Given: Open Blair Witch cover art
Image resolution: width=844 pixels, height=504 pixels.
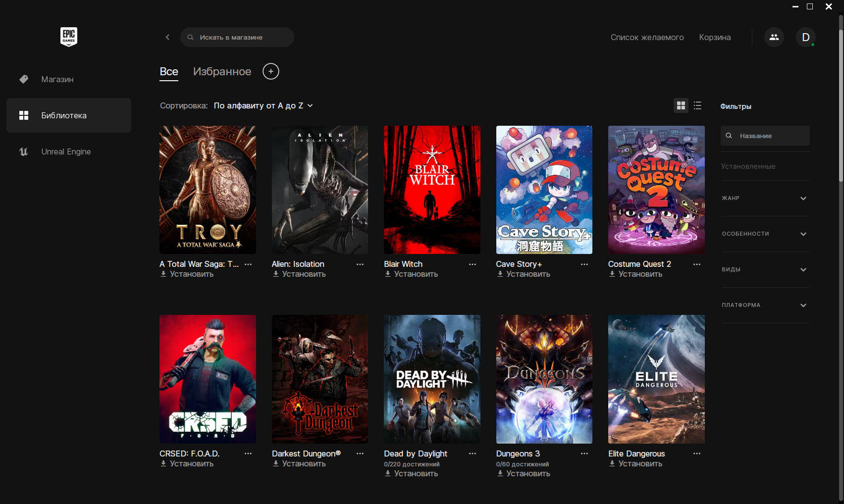Looking at the screenshot, I should 432,190.
